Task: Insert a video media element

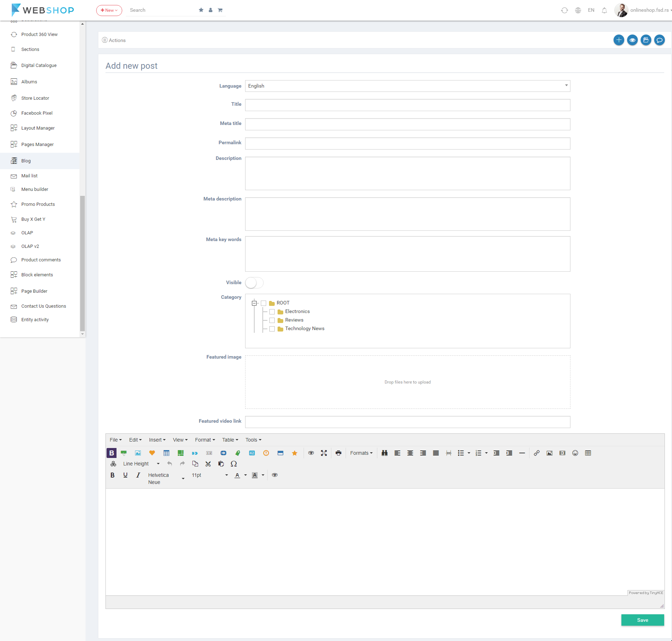Action: pos(562,453)
